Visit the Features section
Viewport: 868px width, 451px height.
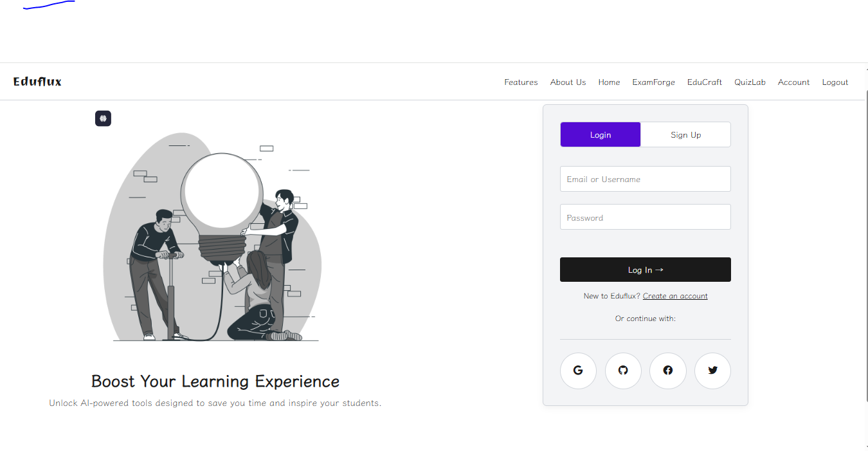521,82
